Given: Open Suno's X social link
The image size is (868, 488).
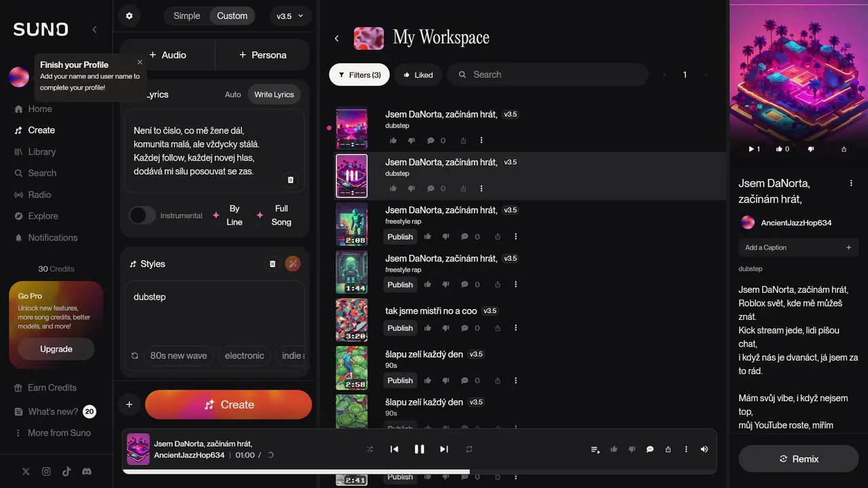Looking at the screenshot, I should [26, 472].
